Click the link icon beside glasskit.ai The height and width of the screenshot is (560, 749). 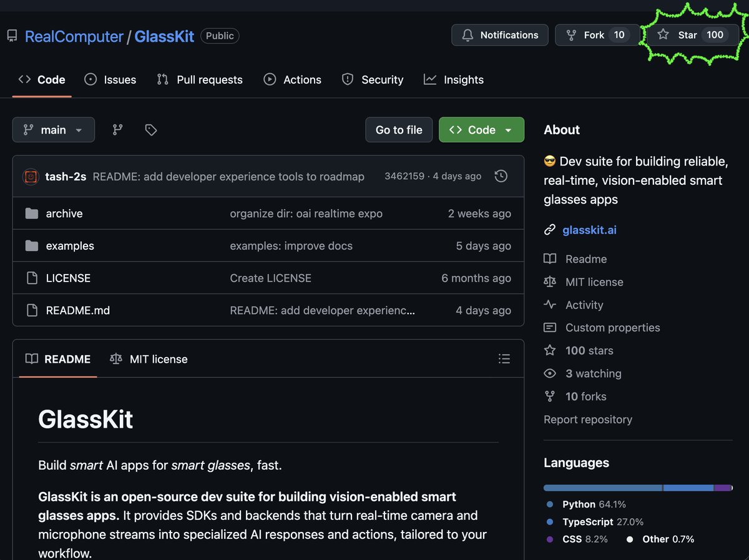pyautogui.click(x=550, y=230)
